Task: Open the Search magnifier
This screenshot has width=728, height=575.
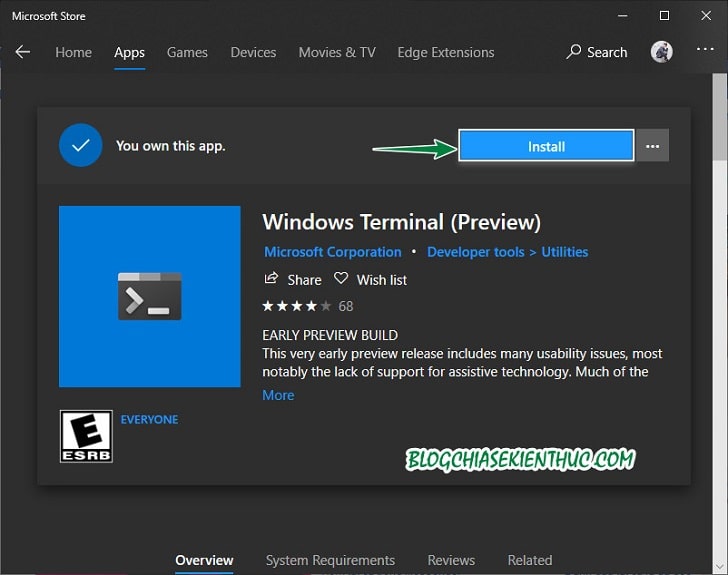Action: pyautogui.click(x=574, y=52)
